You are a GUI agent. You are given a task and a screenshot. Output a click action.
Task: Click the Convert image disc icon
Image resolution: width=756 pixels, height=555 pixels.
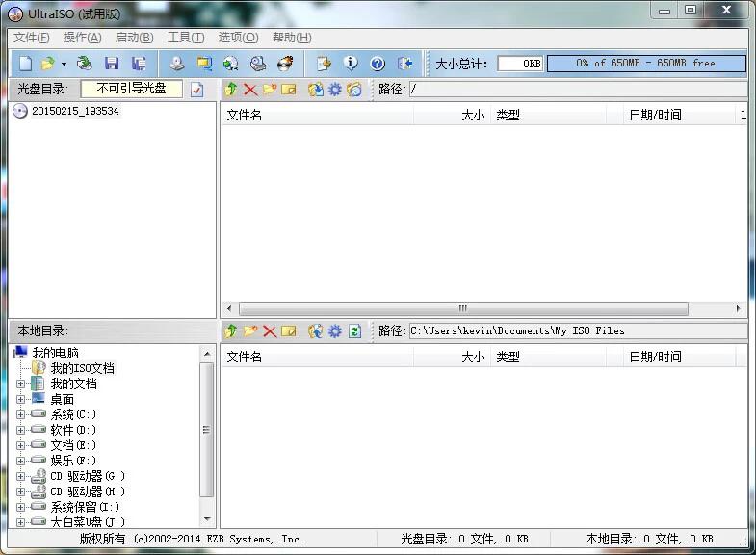click(x=231, y=64)
